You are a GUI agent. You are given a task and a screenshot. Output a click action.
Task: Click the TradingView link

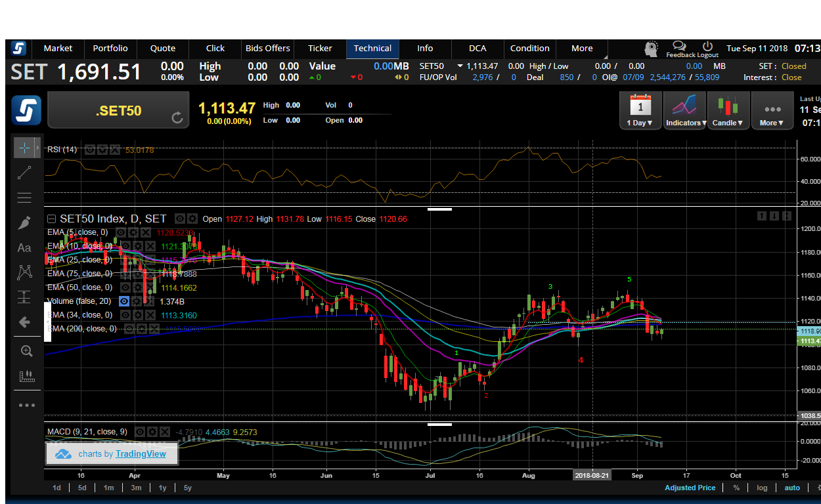tap(141, 453)
